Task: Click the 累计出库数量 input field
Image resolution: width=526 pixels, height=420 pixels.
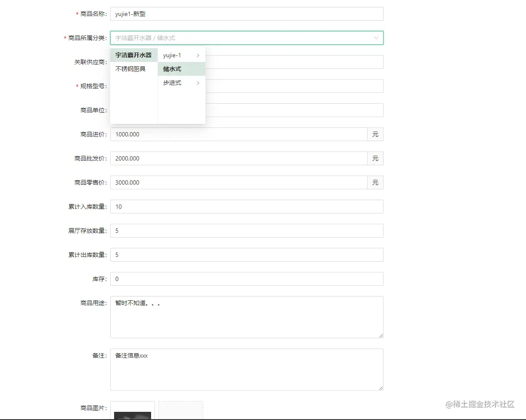Action: [247, 255]
